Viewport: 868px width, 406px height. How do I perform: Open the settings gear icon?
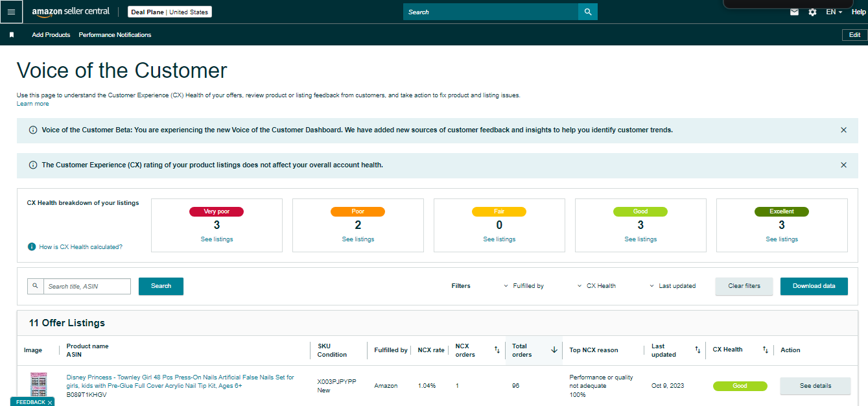coord(812,12)
